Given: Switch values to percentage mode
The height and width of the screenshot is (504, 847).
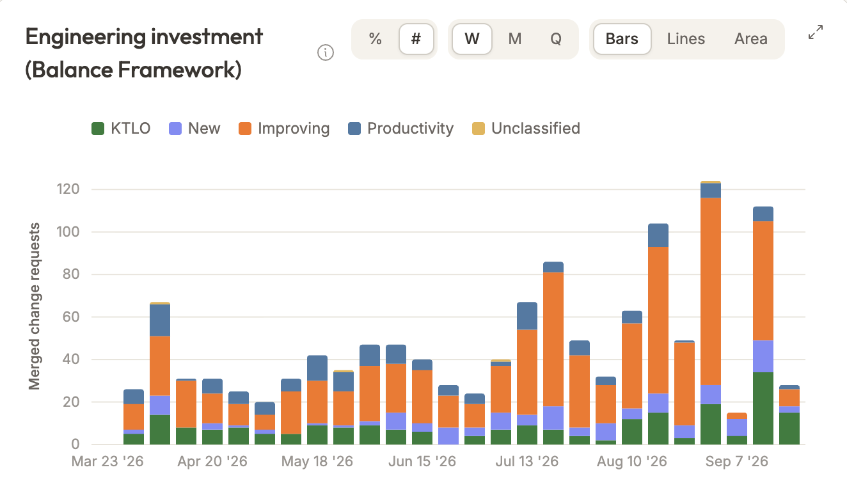Looking at the screenshot, I should point(376,39).
